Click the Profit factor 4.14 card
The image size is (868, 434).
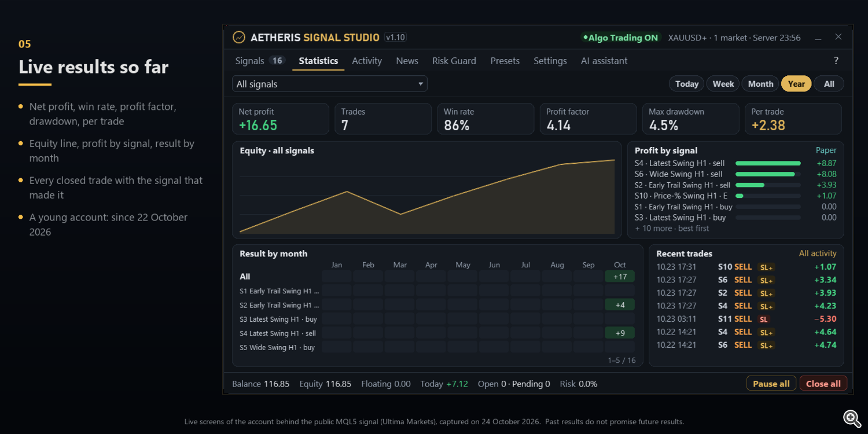tap(588, 119)
